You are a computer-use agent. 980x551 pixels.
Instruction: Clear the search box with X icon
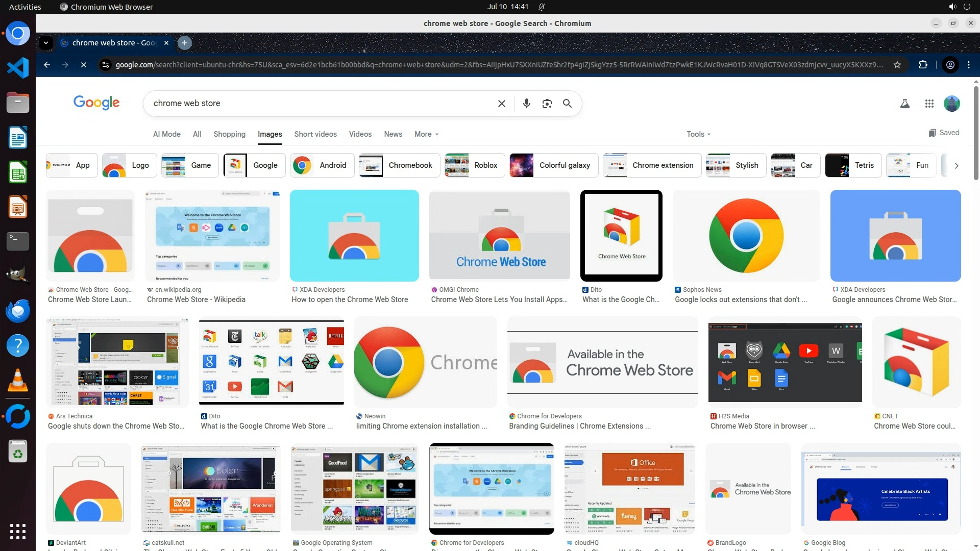point(501,104)
